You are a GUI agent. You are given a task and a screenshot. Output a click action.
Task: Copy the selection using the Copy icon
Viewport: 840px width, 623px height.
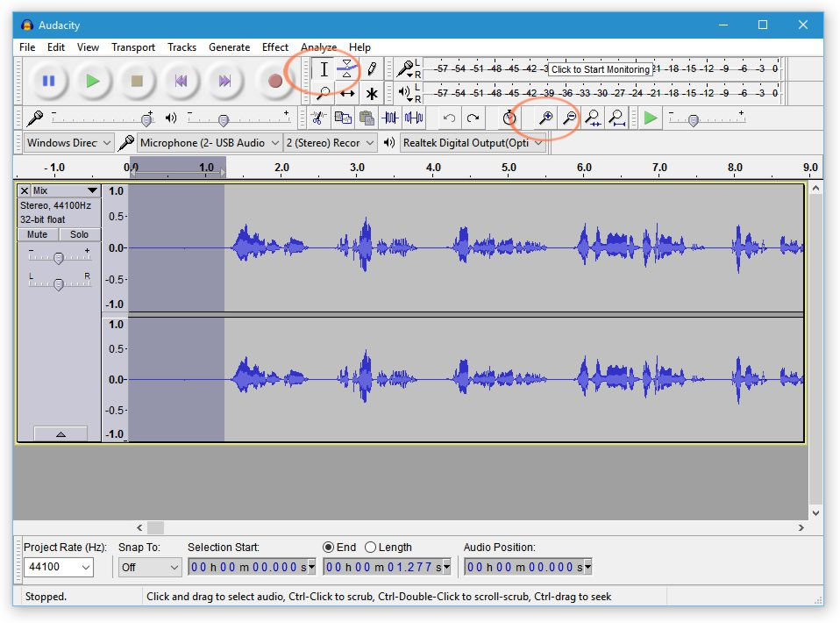pyautogui.click(x=343, y=118)
